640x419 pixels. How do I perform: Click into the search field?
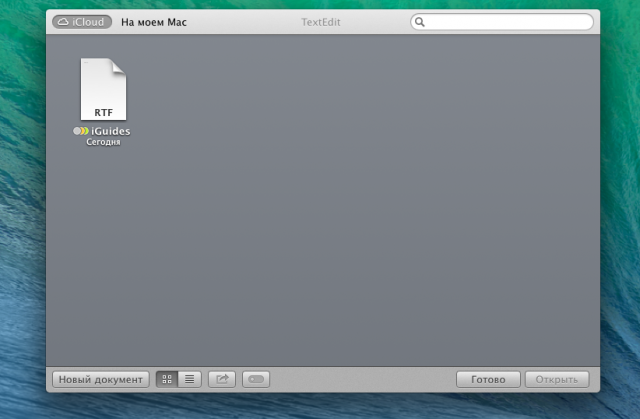click(x=502, y=22)
